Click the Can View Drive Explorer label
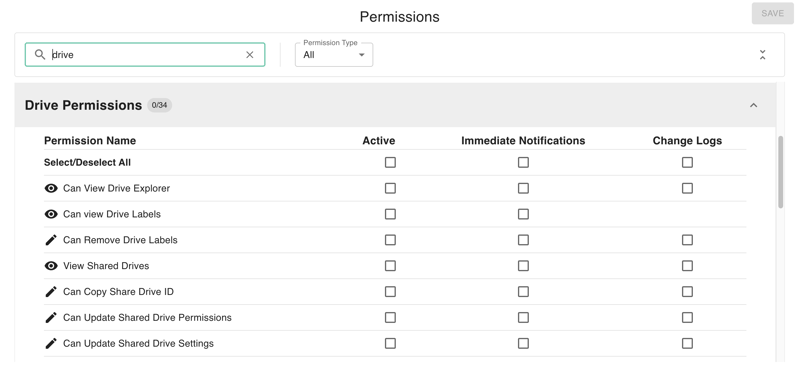This screenshot has width=800, height=371. [116, 188]
